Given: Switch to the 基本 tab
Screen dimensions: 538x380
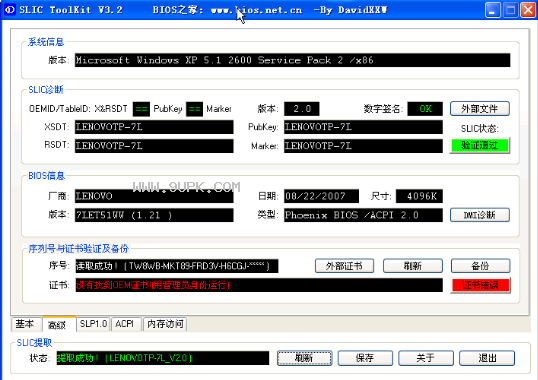Looking at the screenshot, I should tap(25, 324).
